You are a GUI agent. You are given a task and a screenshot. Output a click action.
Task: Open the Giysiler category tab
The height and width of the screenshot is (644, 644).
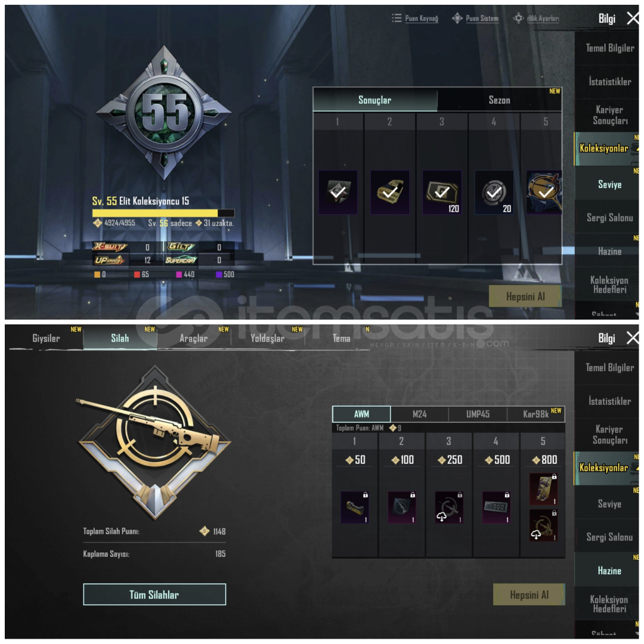(46, 339)
